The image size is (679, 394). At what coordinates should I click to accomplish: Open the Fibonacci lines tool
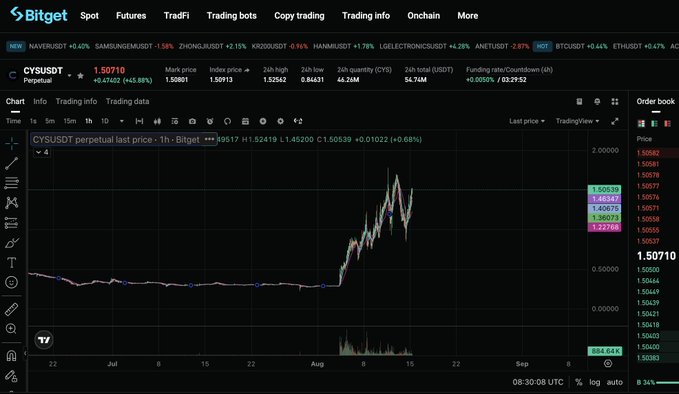[x=12, y=183]
